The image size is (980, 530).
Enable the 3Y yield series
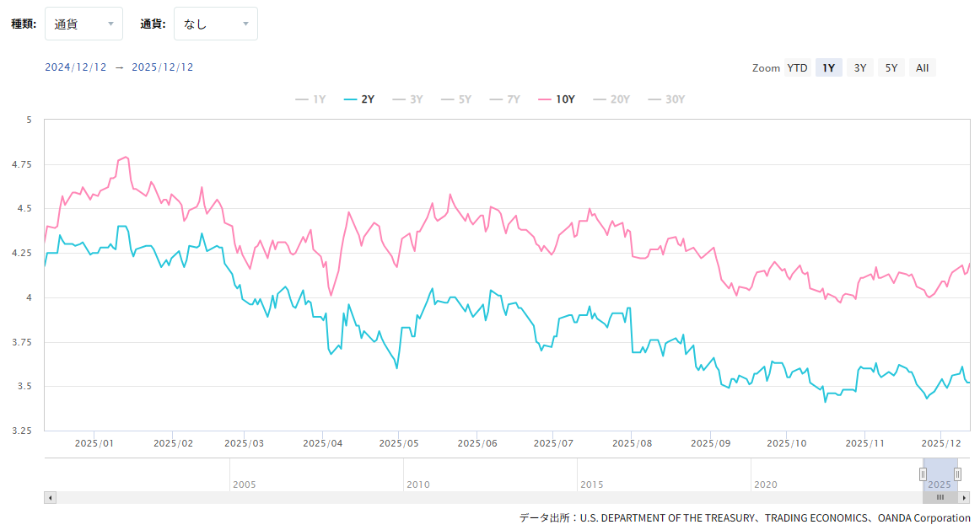(x=408, y=99)
